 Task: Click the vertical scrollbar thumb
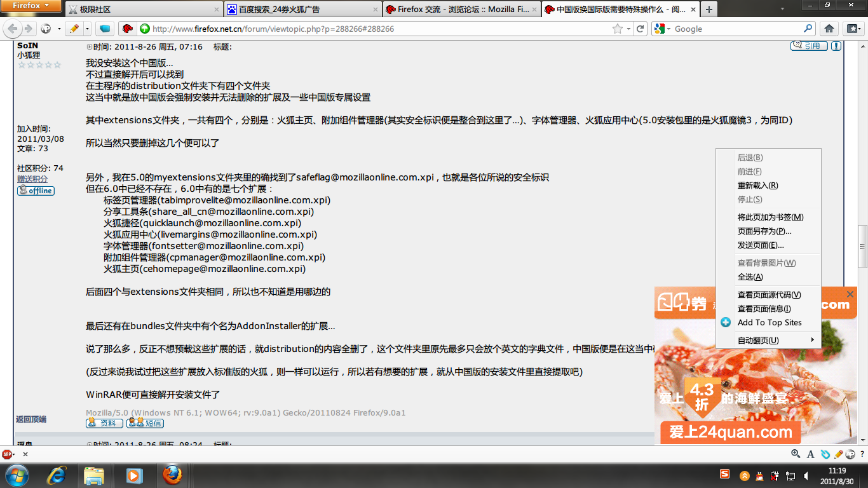(862, 247)
